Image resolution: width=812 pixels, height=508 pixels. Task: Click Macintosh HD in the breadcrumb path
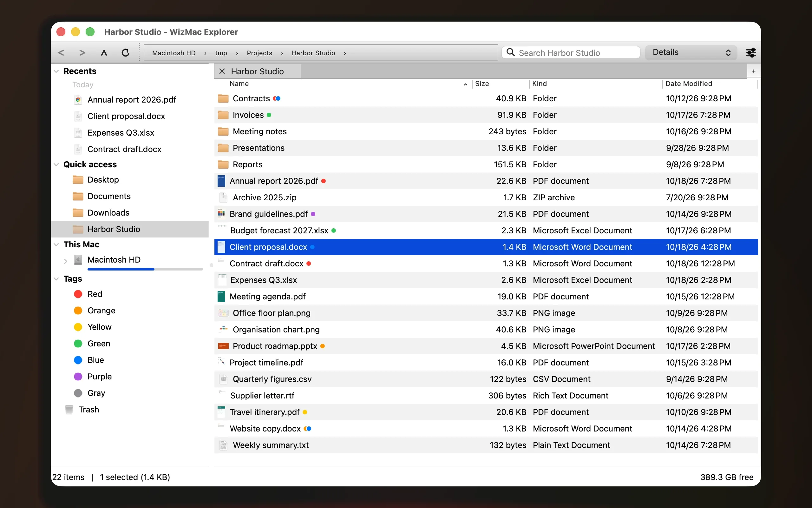coord(174,53)
